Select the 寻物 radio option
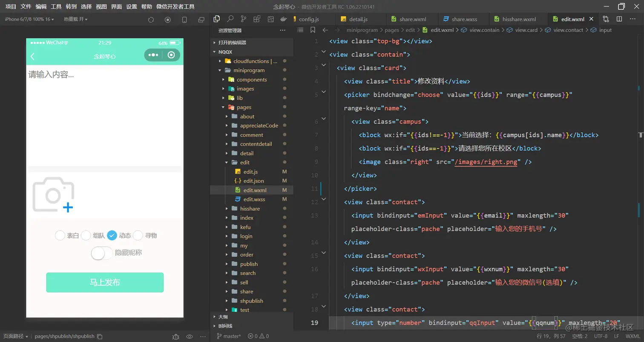The height and width of the screenshot is (342, 644). [x=138, y=235]
